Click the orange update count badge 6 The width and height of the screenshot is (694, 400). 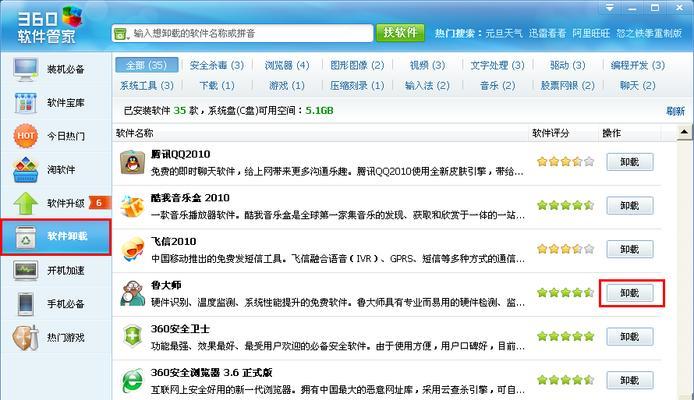[99, 203]
